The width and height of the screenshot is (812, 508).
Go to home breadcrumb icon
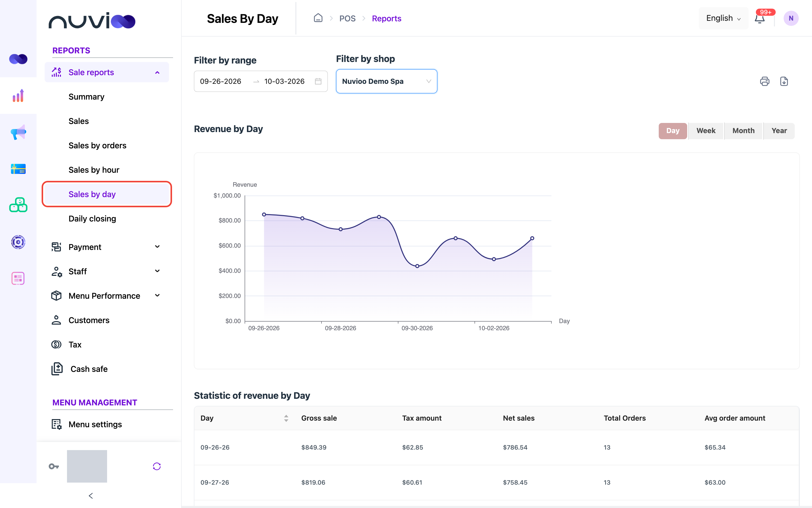coord(318,18)
